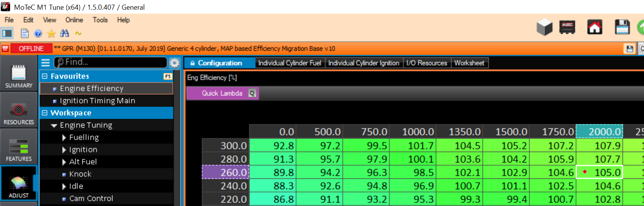
Task: Collapse the Favourites section
Action: [x=45, y=76]
